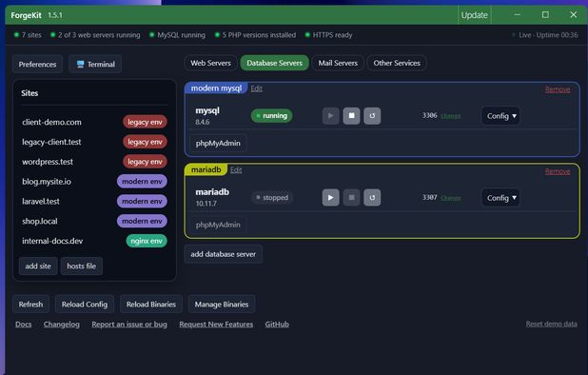Image resolution: width=588 pixels, height=375 pixels.
Task: Select the Database Servers tab
Action: click(x=275, y=63)
